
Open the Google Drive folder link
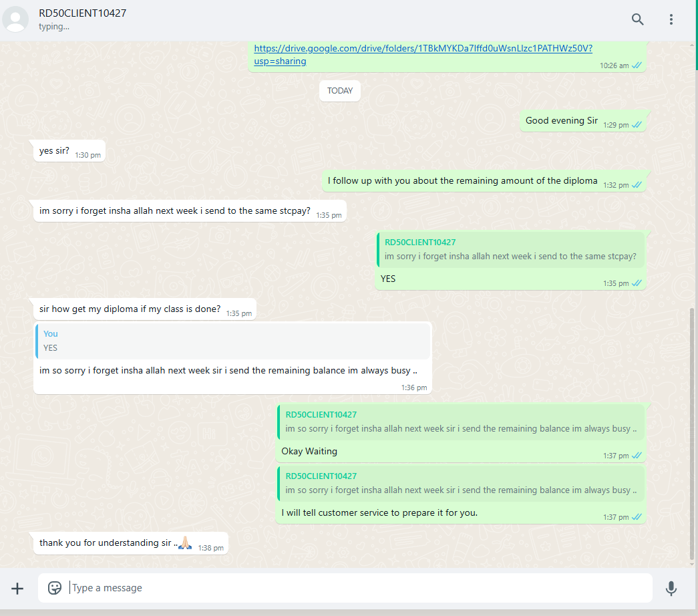(x=423, y=54)
